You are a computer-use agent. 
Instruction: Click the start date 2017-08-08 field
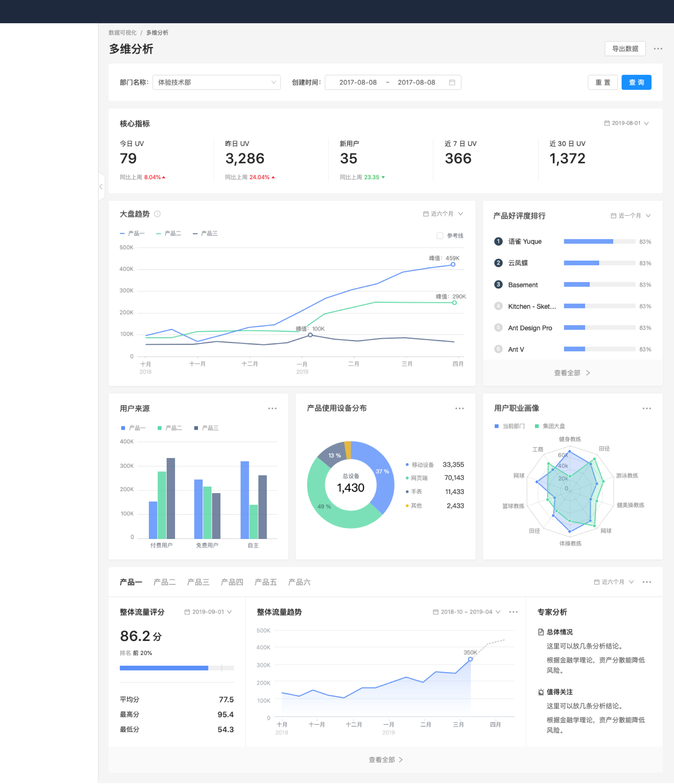coord(358,82)
